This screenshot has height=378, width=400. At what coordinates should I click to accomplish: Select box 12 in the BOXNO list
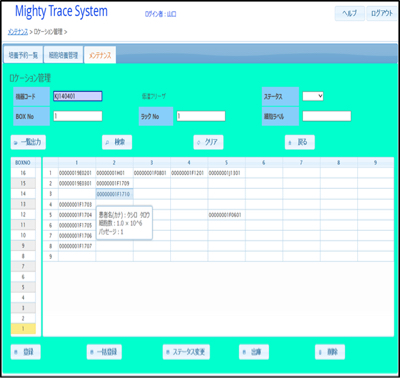(x=23, y=214)
